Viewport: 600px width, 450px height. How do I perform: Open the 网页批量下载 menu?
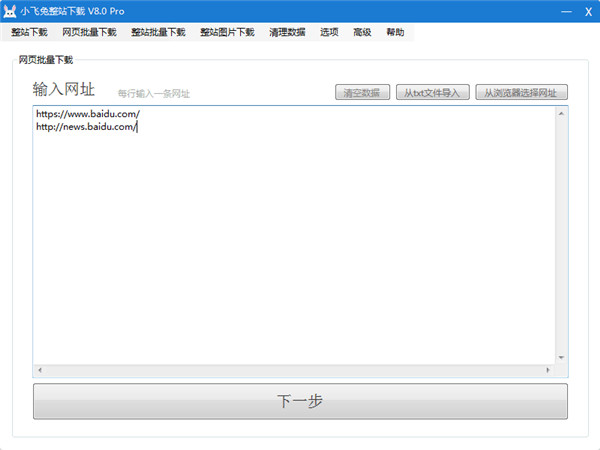(x=89, y=32)
